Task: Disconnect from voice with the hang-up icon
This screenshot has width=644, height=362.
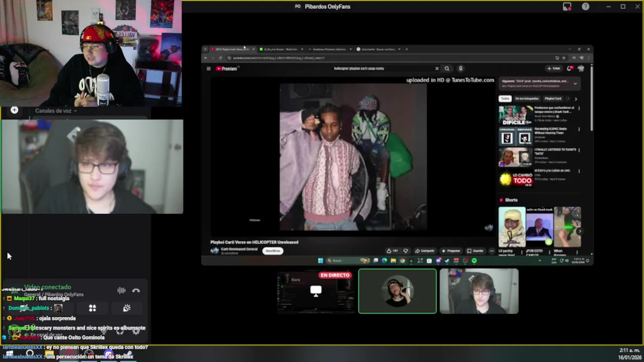Action: 136,291
